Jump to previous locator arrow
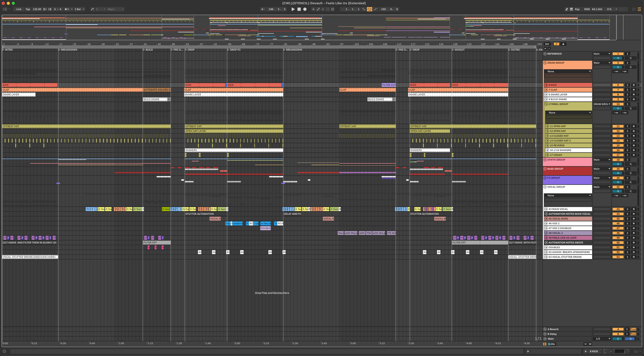 [x=545, y=48]
